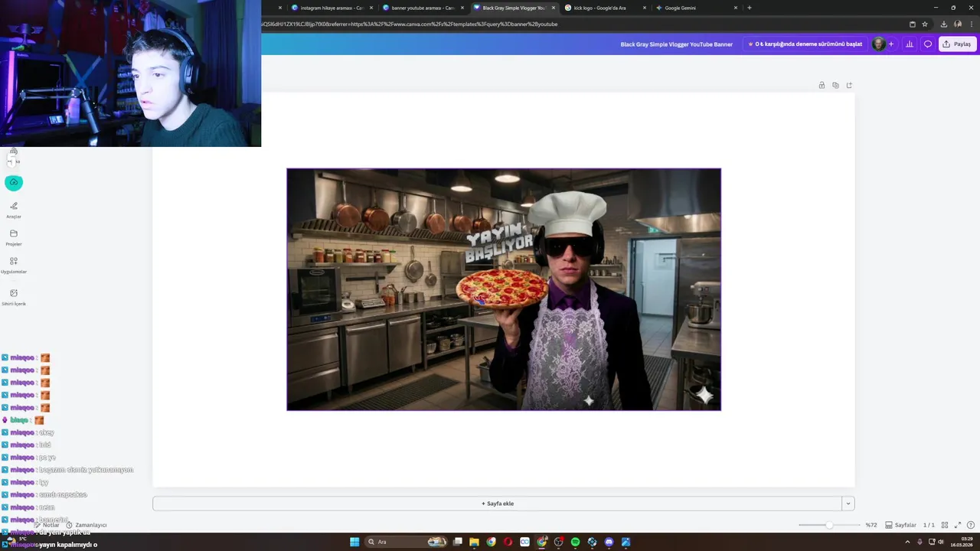Click the profile avatar in Canva header
The height and width of the screenshot is (551, 980).
pos(878,44)
